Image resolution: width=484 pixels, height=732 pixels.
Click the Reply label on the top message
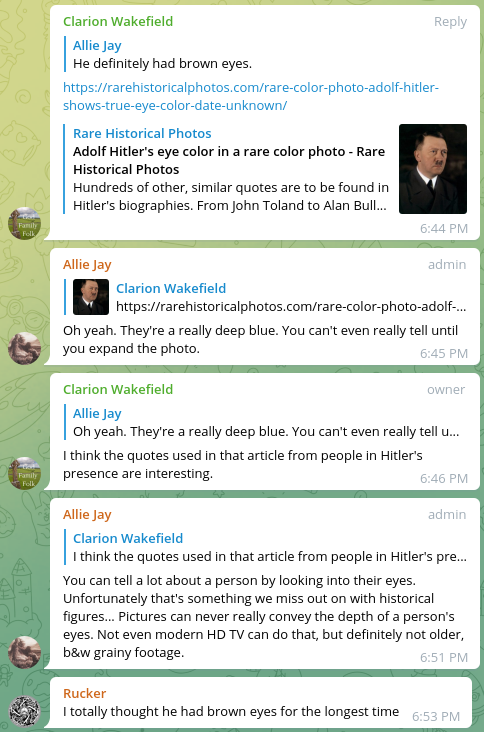point(450,21)
